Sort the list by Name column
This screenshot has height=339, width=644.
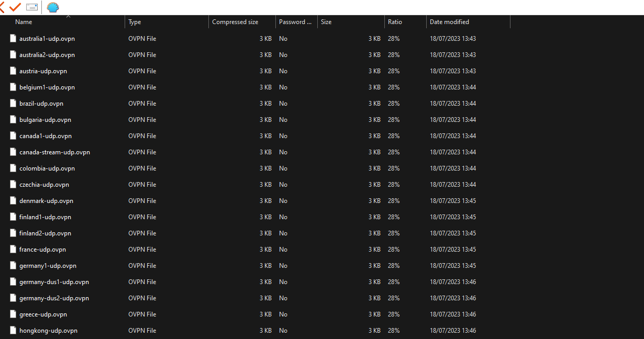[x=24, y=21]
